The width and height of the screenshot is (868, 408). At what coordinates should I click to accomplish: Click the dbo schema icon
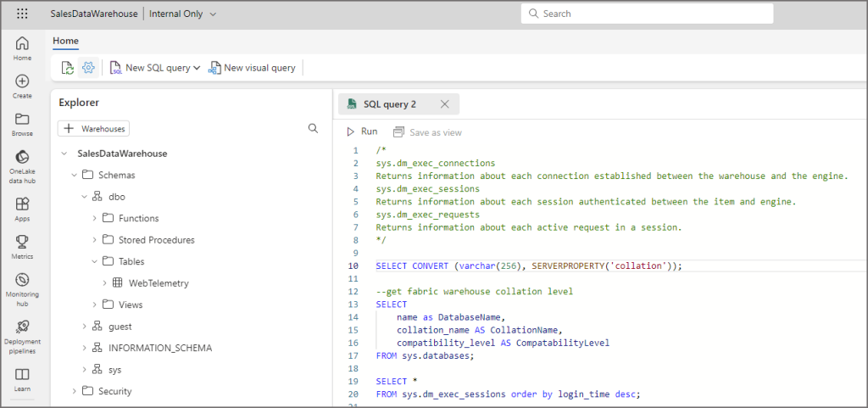click(x=97, y=197)
